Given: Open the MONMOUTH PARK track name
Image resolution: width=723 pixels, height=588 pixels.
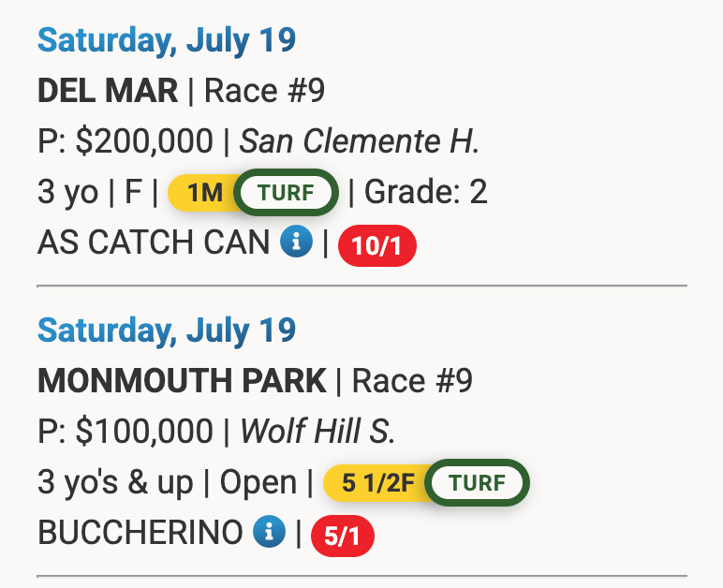Looking at the screenshot, I should point(182,381).
